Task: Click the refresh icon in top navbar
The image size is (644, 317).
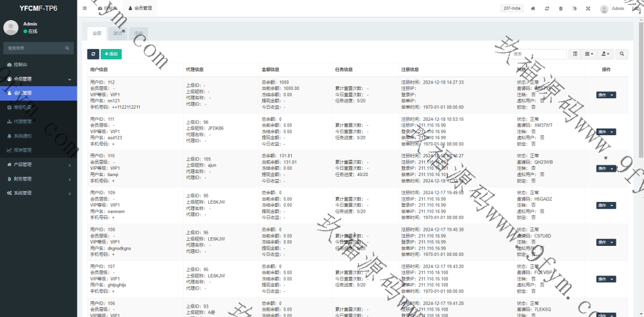Action: (547, 9)
